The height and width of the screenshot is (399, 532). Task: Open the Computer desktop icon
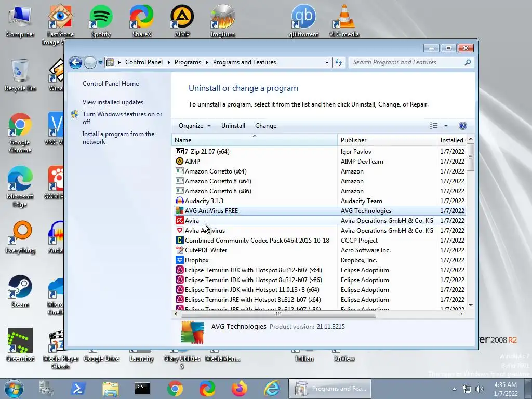[20, 20]
